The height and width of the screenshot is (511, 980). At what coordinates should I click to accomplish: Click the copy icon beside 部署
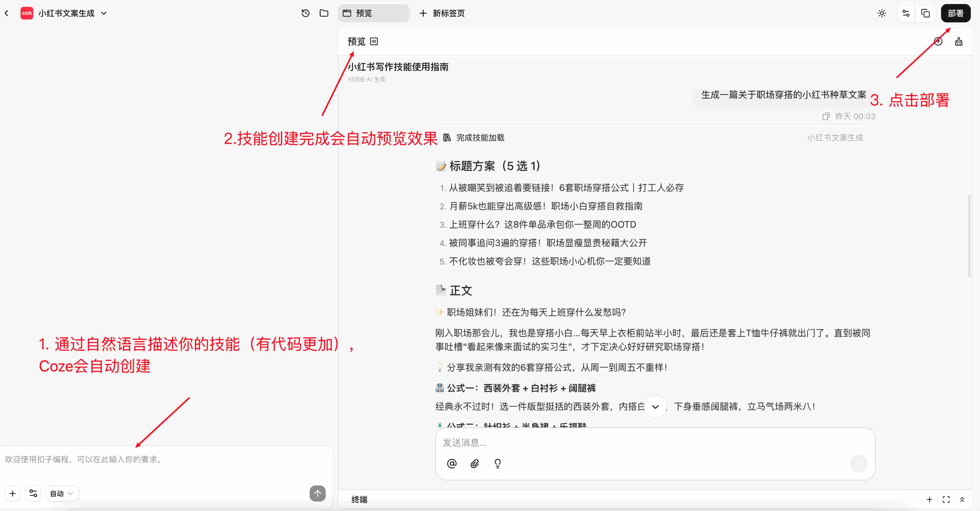(x=925, y=13)
